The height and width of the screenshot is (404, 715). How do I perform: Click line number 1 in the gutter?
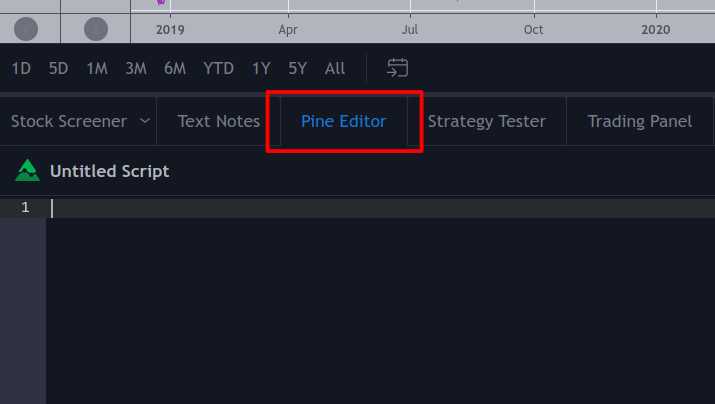coord(25,207)
